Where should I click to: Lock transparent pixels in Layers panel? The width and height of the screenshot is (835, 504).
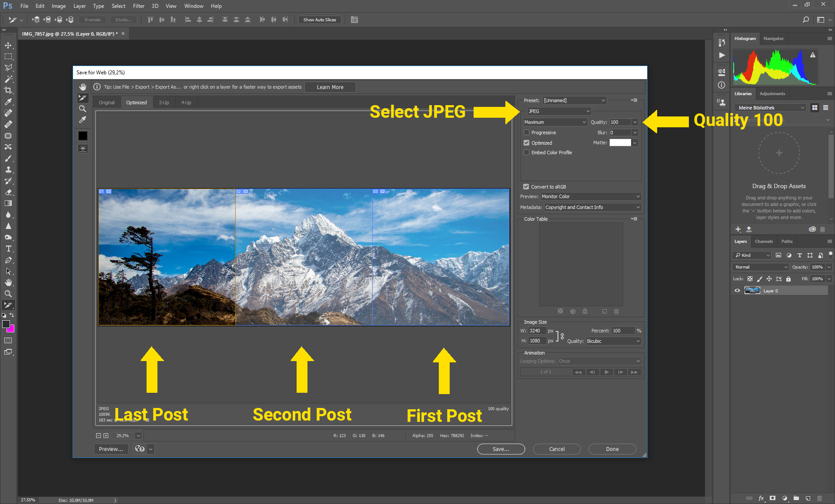click(x=750, y=279)
